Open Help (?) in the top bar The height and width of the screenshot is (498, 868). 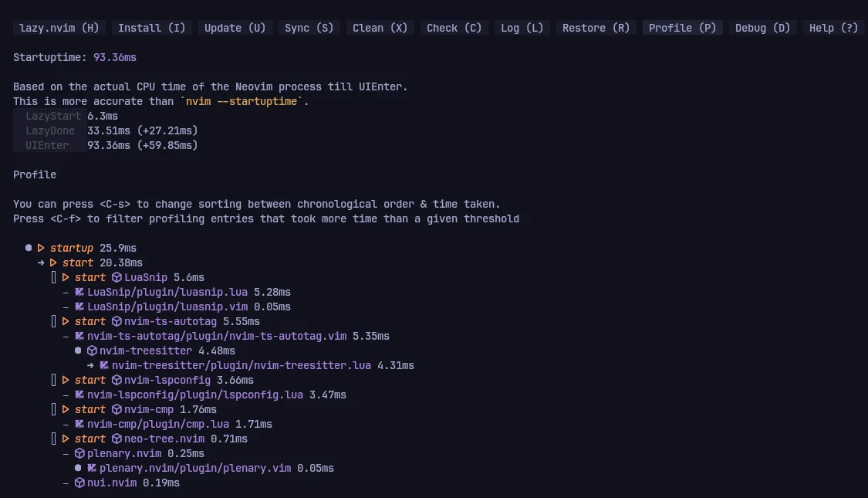pos(834,28)
